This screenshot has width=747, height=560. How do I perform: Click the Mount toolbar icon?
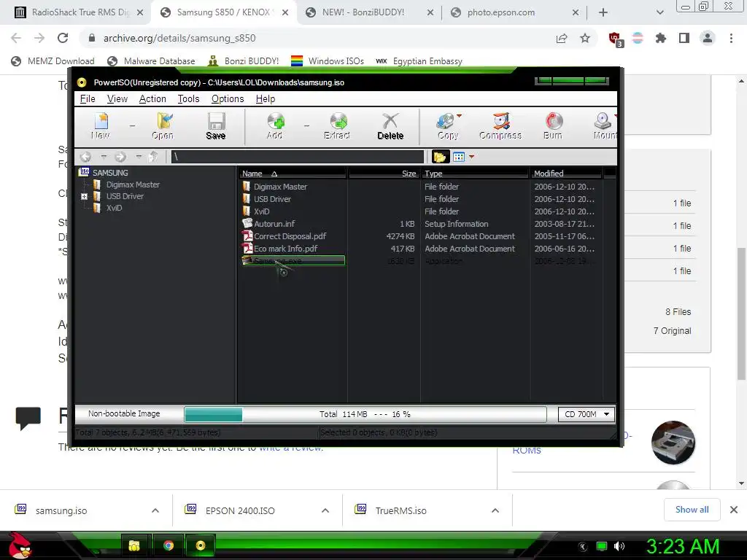click(604, 126)
